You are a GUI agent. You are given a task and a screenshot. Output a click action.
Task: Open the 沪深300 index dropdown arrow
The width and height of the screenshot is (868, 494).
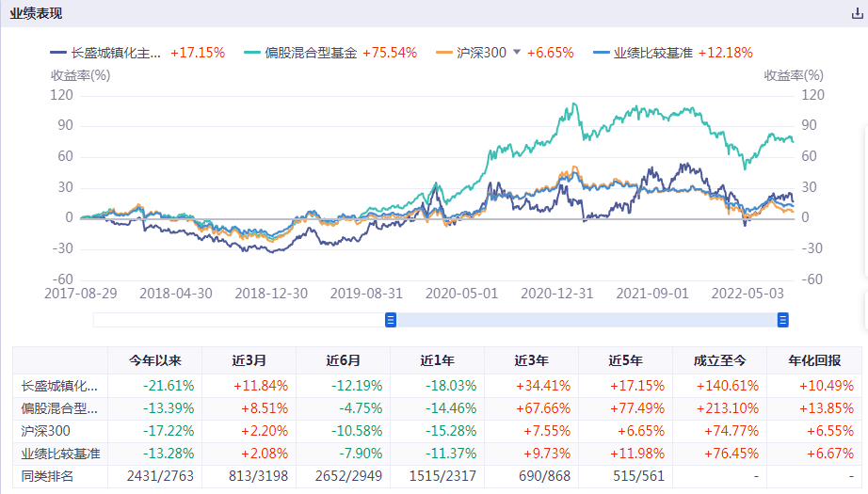tap(516, 53)
